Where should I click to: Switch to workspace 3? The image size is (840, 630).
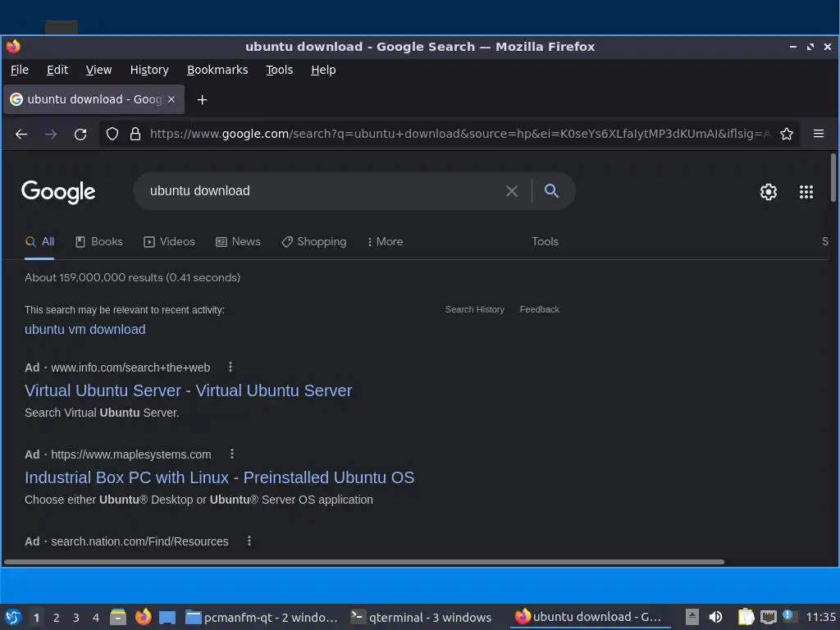click(76, 618)
